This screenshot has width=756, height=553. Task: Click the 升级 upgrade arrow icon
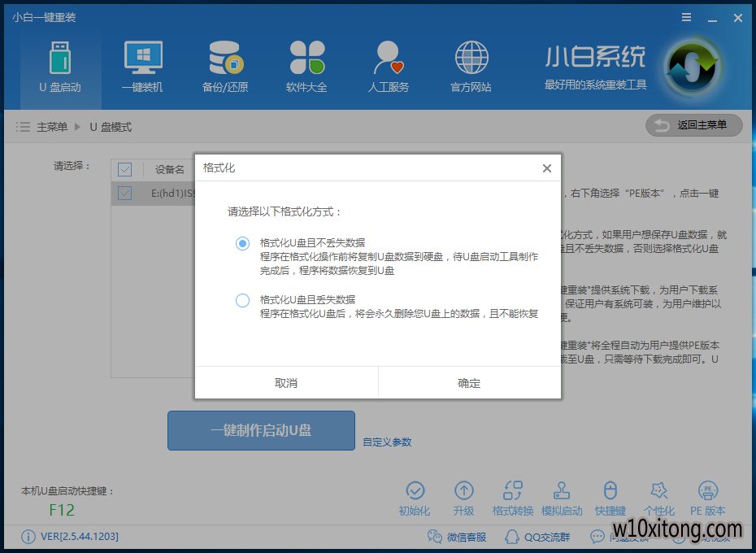463,490
